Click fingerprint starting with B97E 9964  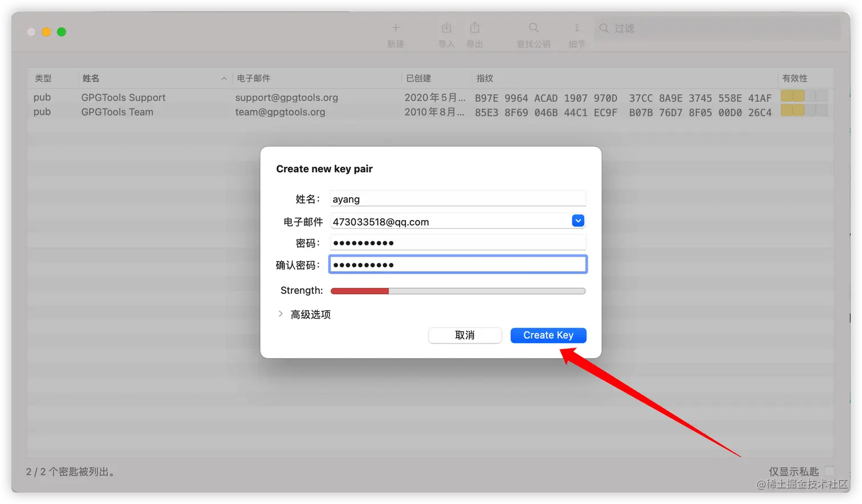[623, 98]
